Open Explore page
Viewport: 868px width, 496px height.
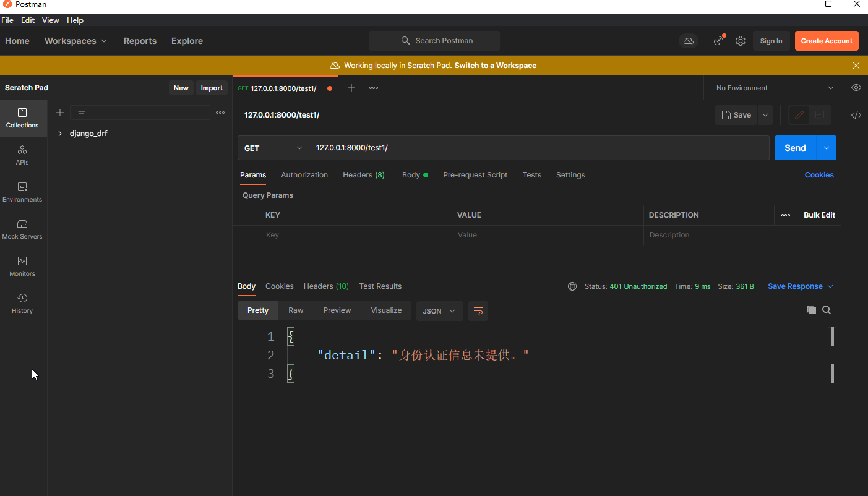[x=187, y=41]
